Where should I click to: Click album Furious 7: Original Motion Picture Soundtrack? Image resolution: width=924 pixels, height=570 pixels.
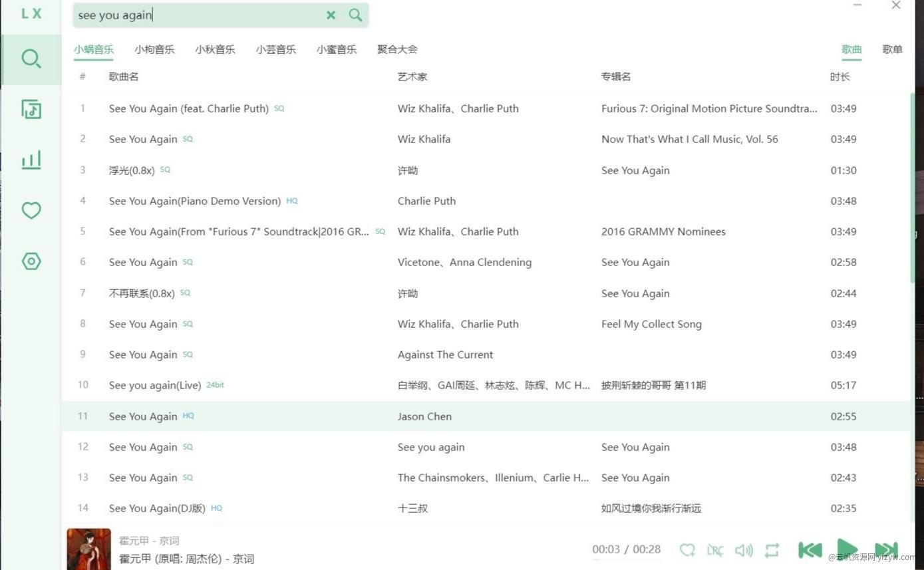(x=709, y=108)
